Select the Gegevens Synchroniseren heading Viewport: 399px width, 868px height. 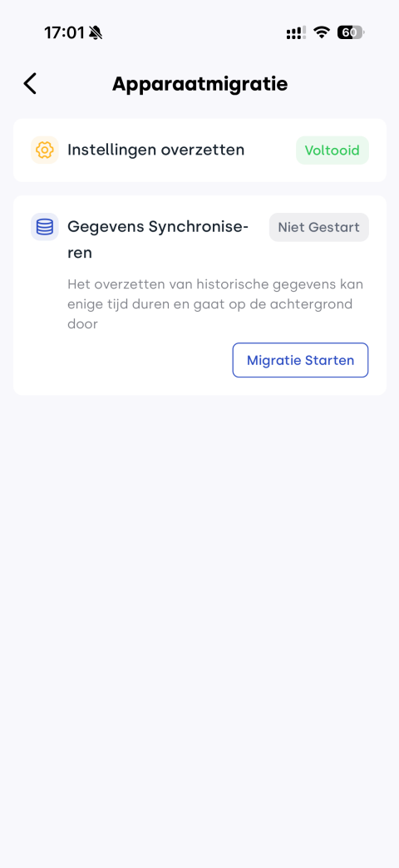tap(158, 239)
